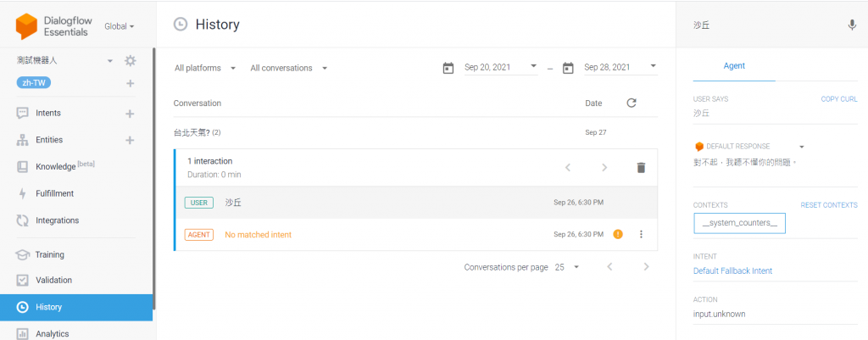Open agent settings gear icon
868x340 pixels.
coord(130,61)
